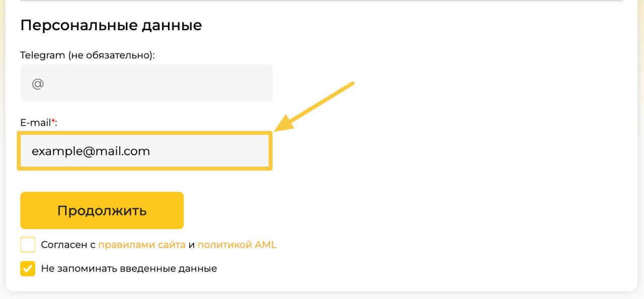
Task: Click the Согласен с label text
Action: pos(68,245)
